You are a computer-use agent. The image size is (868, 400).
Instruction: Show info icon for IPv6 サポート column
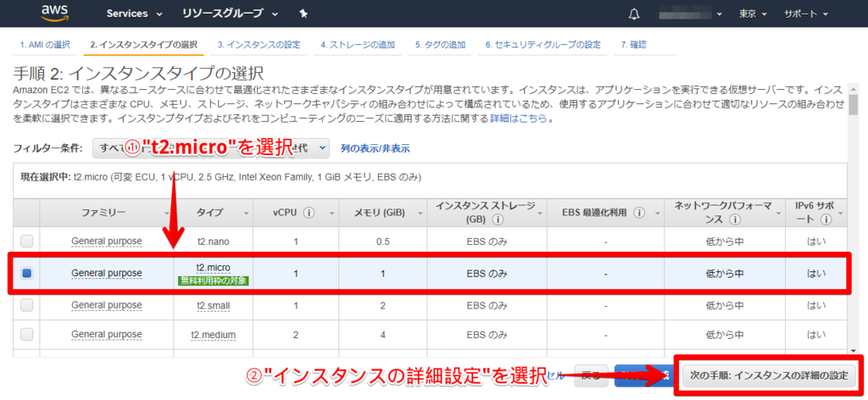pyautogui.click(x=826, y=219)
